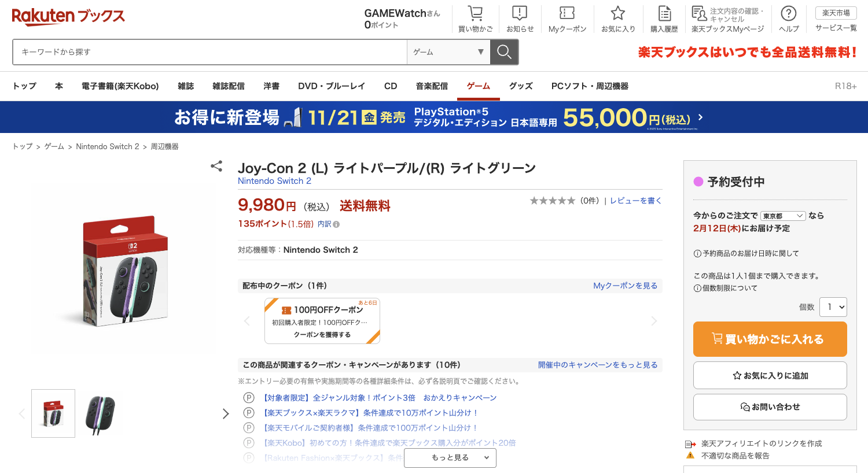The width and height of the screenshot is (868, 473).
Task: Click 楽天アフィリエイトのリンクを作成 link
Action: tap(762, 444)
